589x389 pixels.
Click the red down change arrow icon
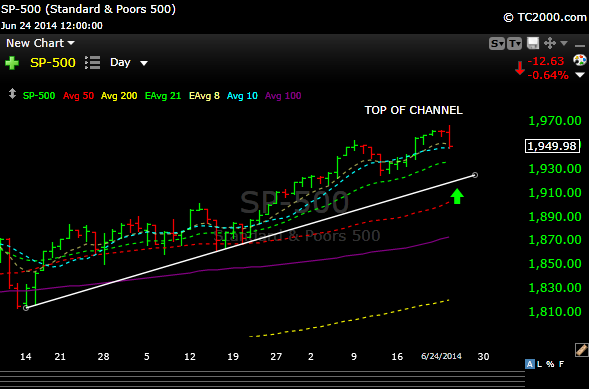tap(520, 68)
